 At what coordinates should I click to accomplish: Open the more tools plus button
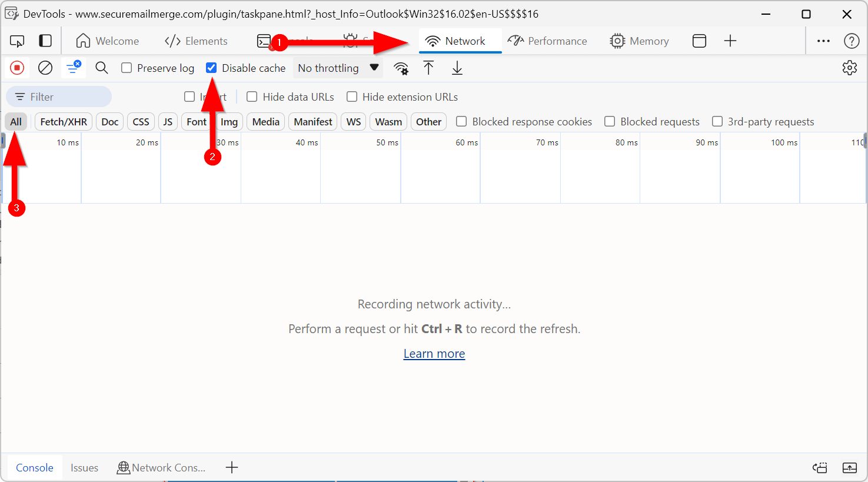(x=730, y=41)
